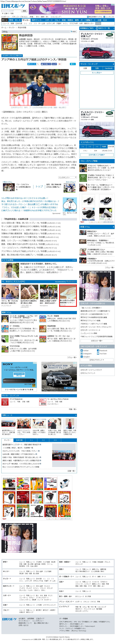Screen dimensions: 116x644
Task: Open the RSS feed icon in コラム header
Action: [73, 32]
